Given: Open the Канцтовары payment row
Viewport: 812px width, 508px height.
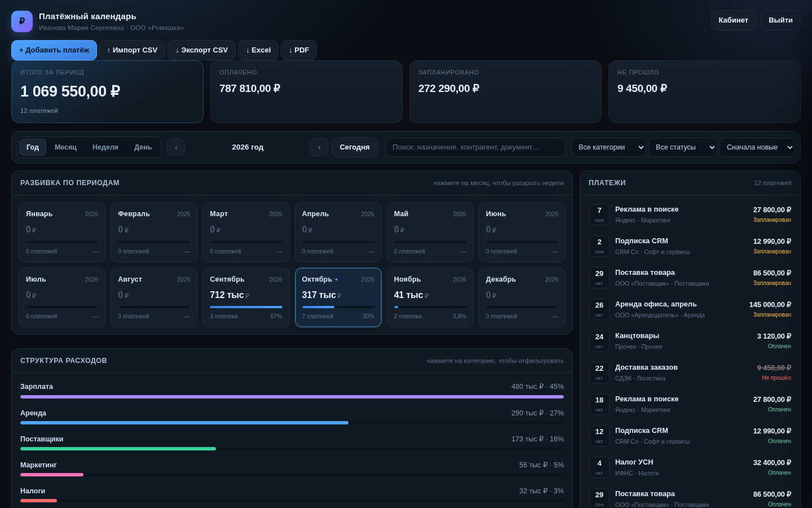Looking at the screenshot, I should [x=690, y=341].
